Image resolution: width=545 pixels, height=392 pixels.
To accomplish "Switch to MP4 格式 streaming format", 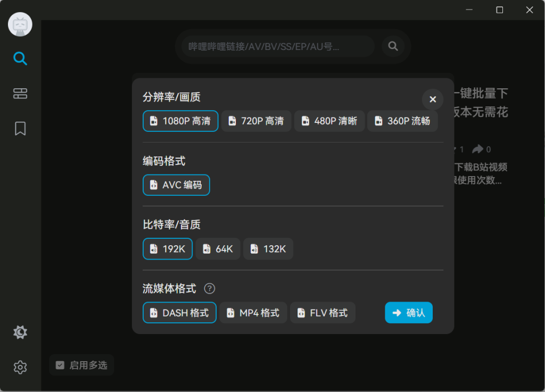I will click(253, 313).
